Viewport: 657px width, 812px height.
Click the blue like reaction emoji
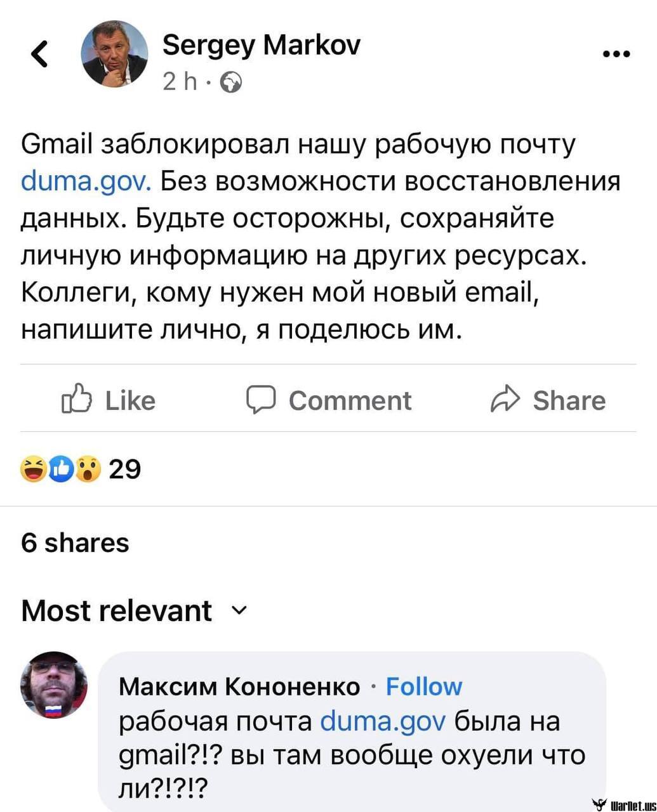tap(62, 469)
